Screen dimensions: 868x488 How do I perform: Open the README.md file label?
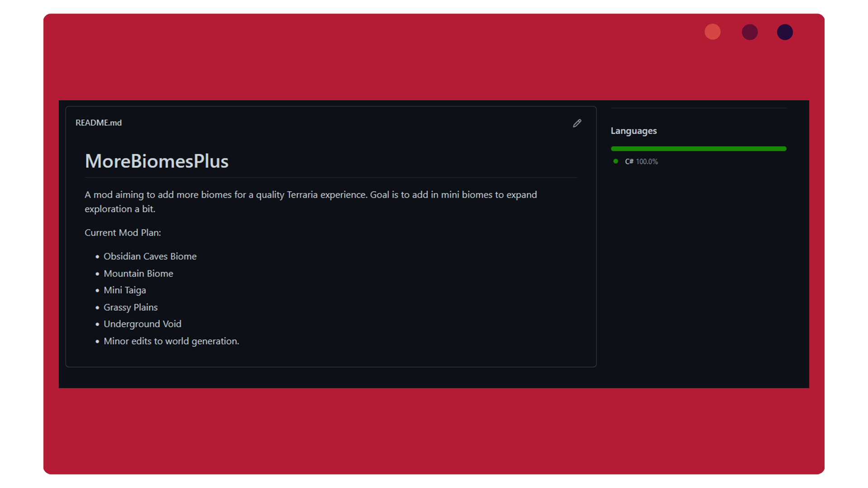pos(99,123)
